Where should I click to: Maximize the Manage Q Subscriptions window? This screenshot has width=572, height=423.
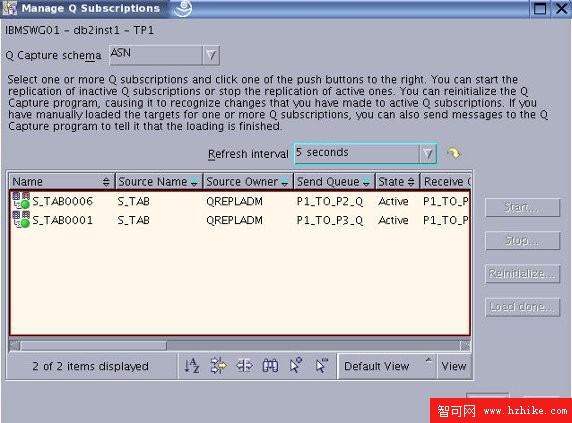540,8
